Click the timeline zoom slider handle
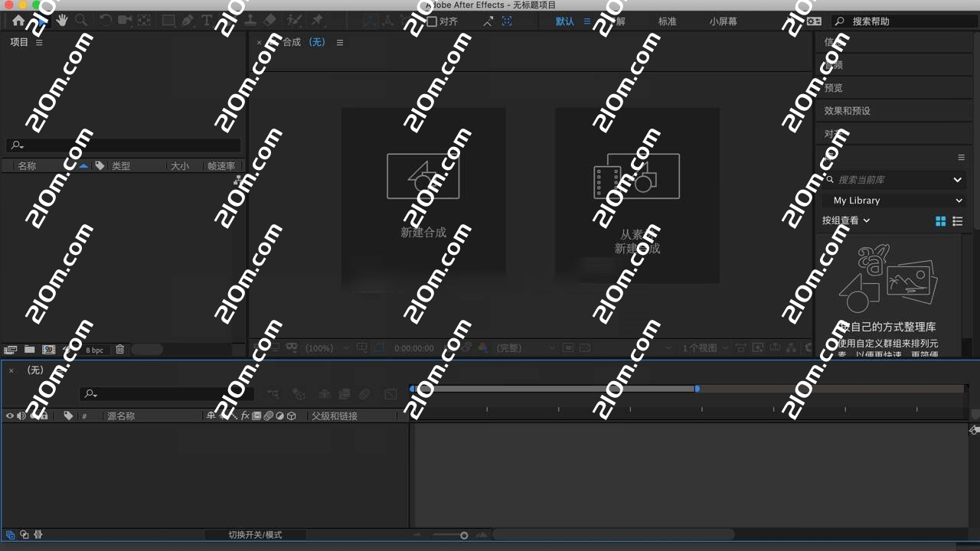 (464, 536)
